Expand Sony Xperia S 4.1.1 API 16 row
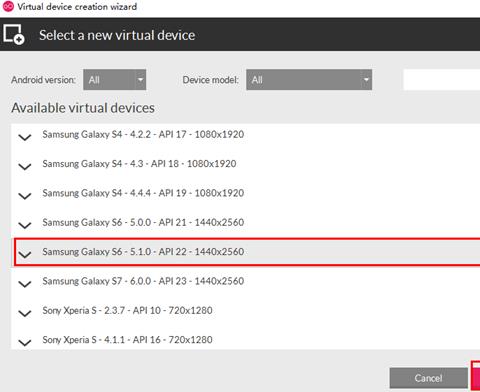 (25, 342)
